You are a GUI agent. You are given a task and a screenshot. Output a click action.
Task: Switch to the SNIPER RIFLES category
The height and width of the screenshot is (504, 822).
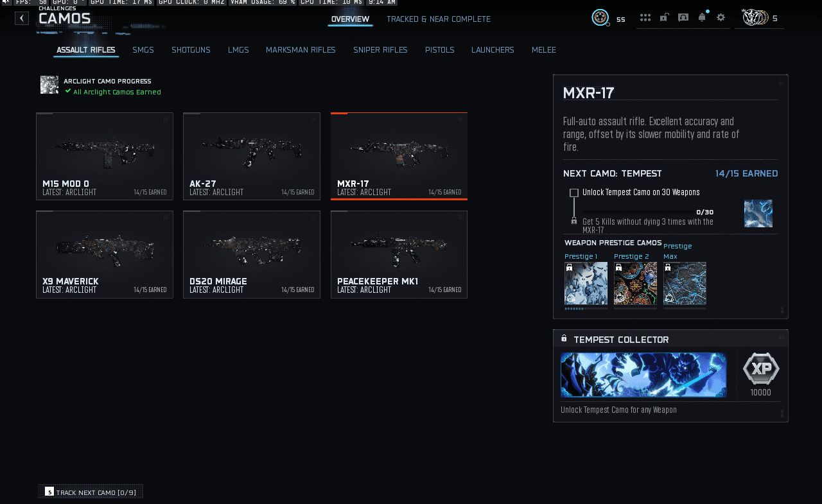click(x=380, y=49)
